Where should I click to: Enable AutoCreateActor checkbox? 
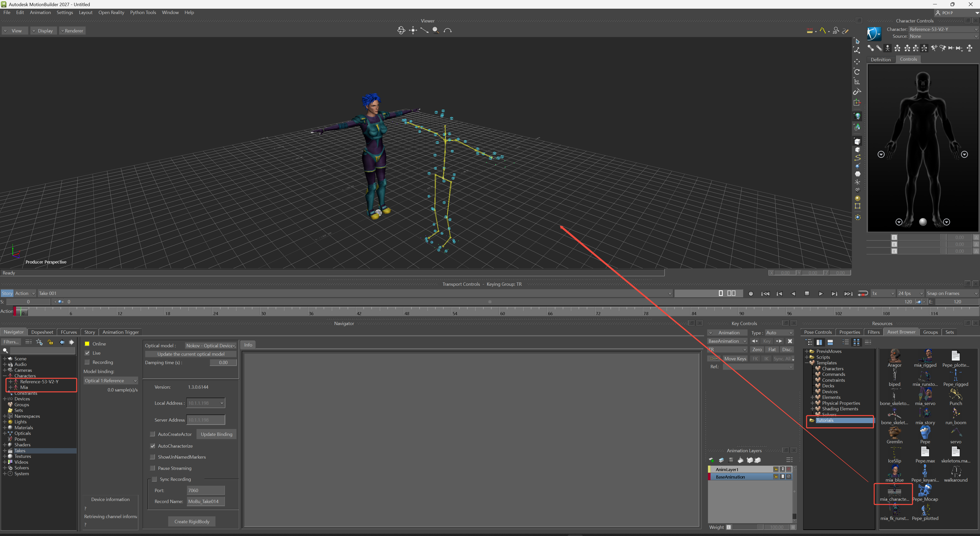[x=153, y=434]
